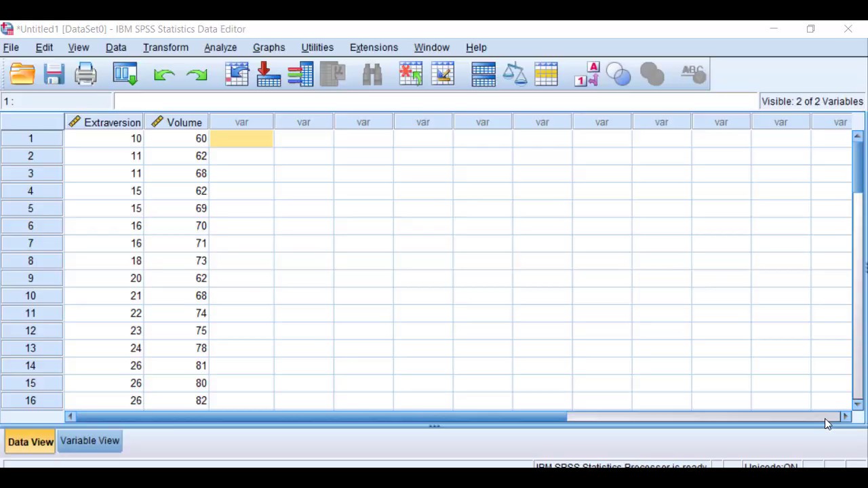Select the Extraversion column header

pos(104,122)
